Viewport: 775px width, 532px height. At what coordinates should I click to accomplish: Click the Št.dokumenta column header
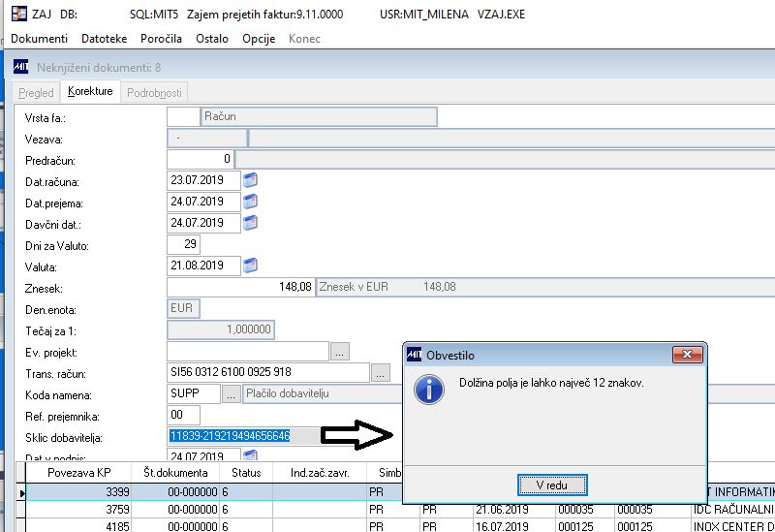[175, 473]
